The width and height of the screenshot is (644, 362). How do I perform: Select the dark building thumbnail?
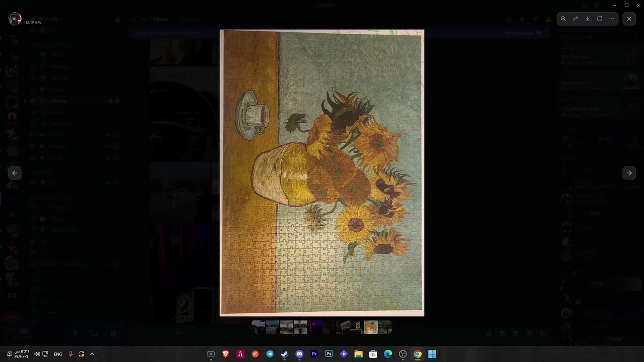(343, 327)
